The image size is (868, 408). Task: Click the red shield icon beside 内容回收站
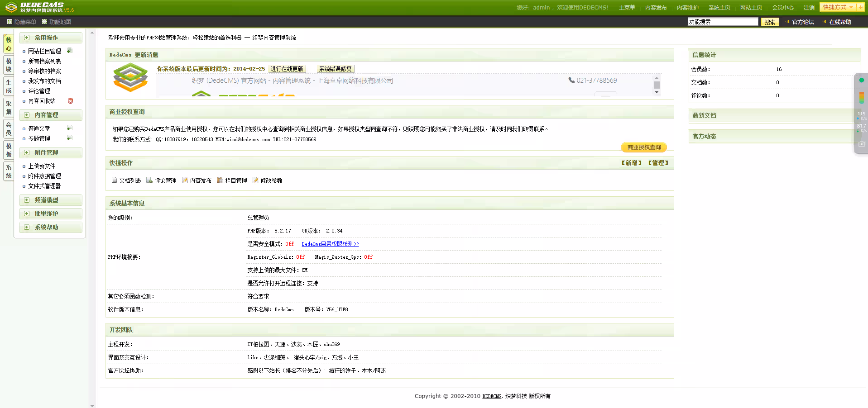click(70, 101)
